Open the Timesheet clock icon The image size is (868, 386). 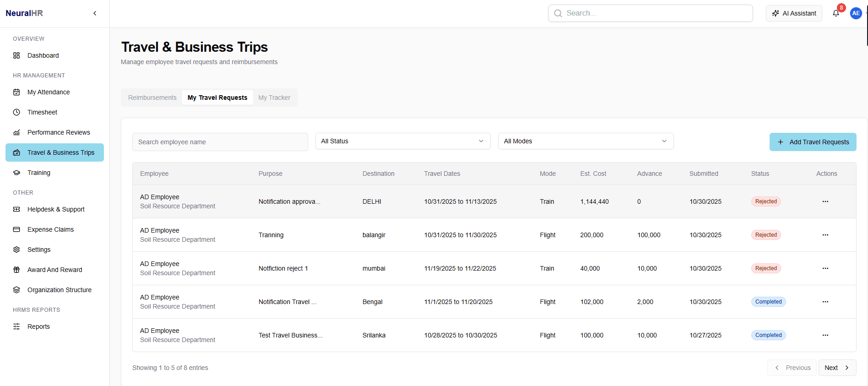[16, 112]
